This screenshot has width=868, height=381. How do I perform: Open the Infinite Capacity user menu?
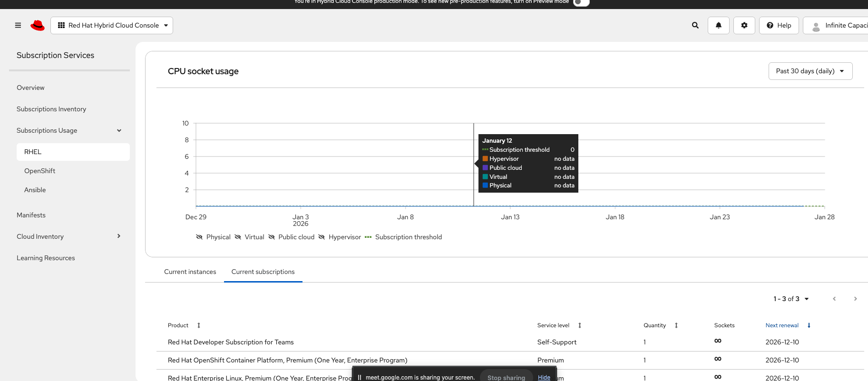pos(836,25)
